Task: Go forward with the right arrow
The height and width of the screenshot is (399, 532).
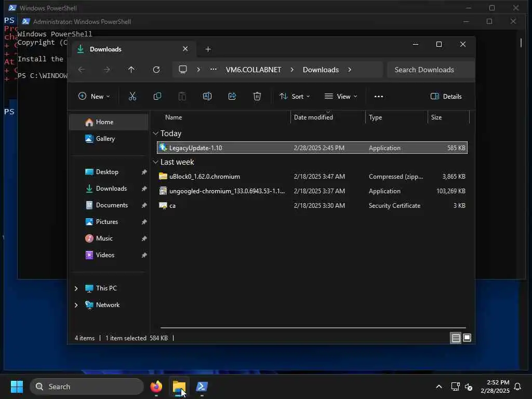Action: (x=107, y=70)
